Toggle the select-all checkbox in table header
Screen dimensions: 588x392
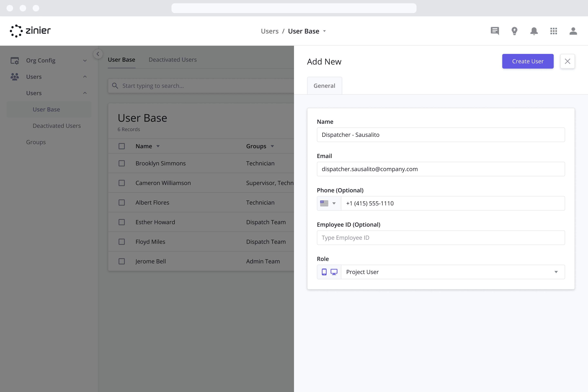[121, 146]
